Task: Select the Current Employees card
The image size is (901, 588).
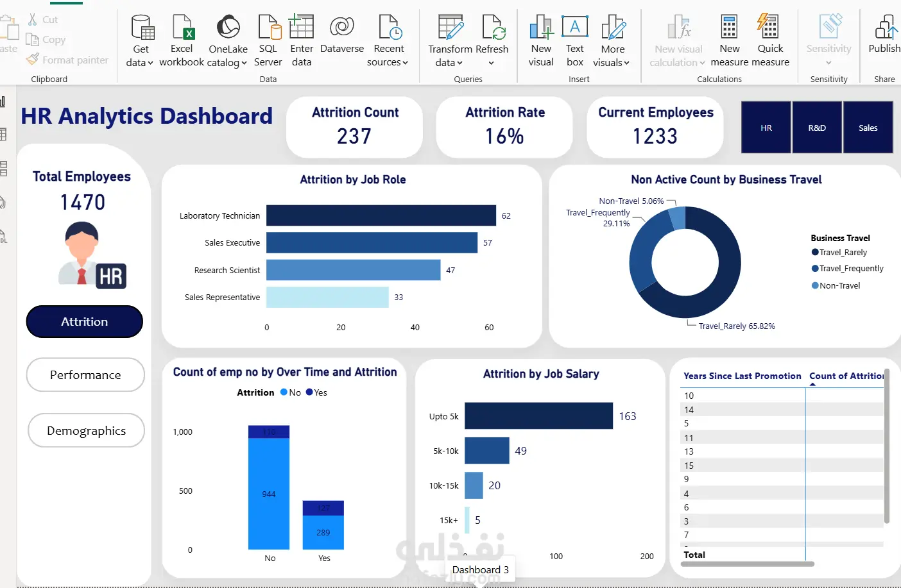Action: click(655, 127)
